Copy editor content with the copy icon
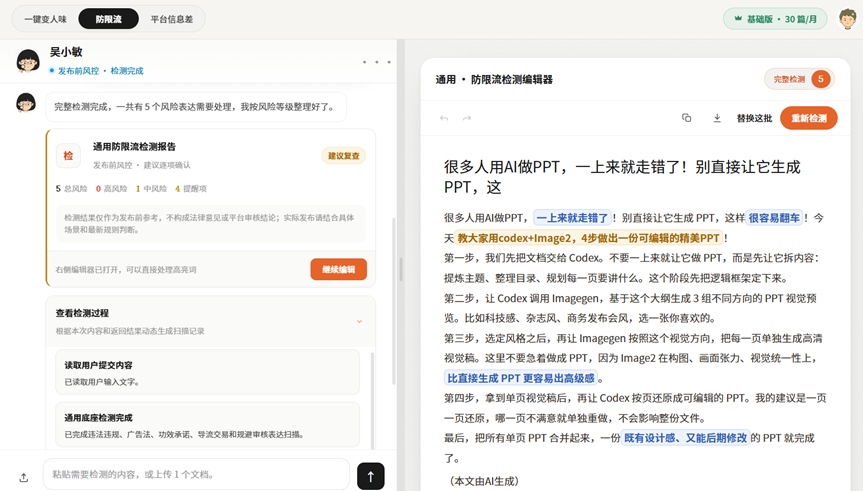Screen dimensions: 863x491 686,118
